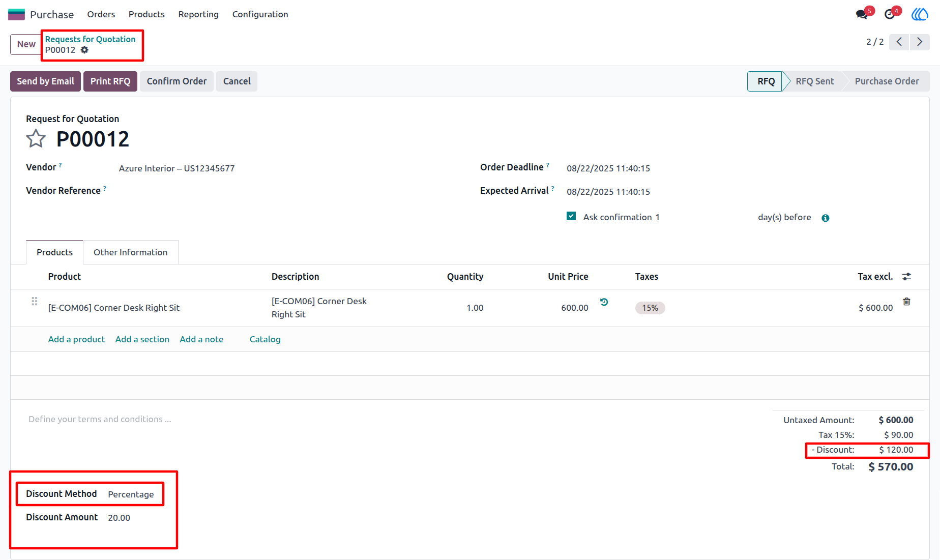Click the Send by Email button
The image size is (940, 560).
pos(45,81)
